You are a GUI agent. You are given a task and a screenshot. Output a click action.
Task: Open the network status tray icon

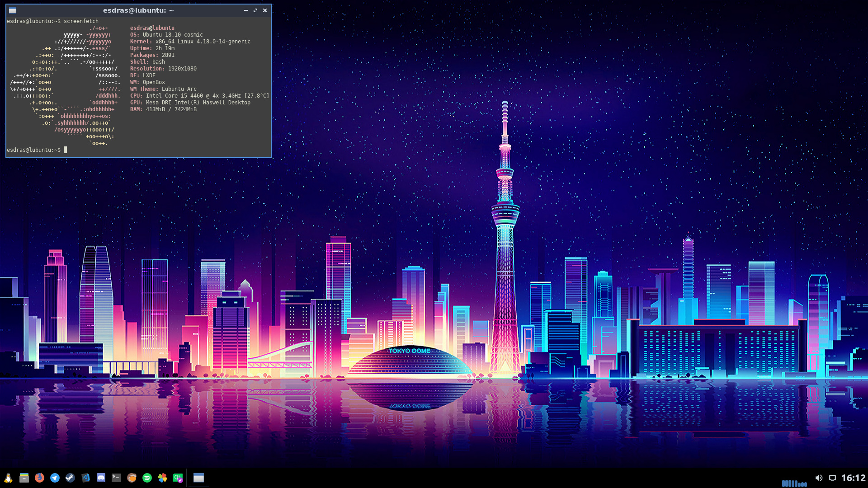pos(832,478)
